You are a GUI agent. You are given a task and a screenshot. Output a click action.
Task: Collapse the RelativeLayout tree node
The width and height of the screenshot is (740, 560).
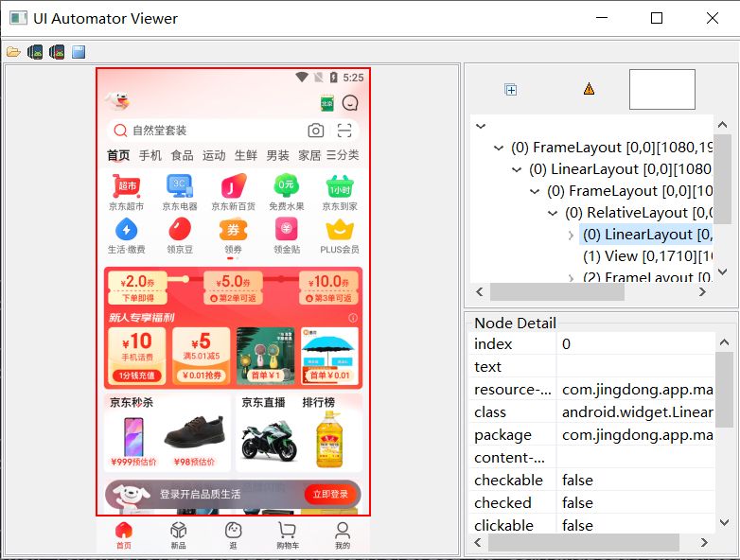coord(553,213)
